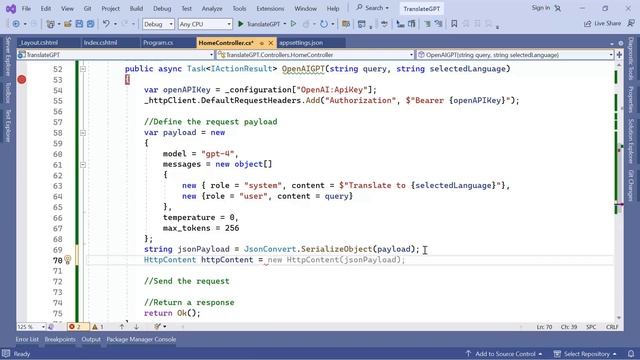Click the bookmark icon in the toolbar
The height and width of the screenshot is (360, 640).
454,24
